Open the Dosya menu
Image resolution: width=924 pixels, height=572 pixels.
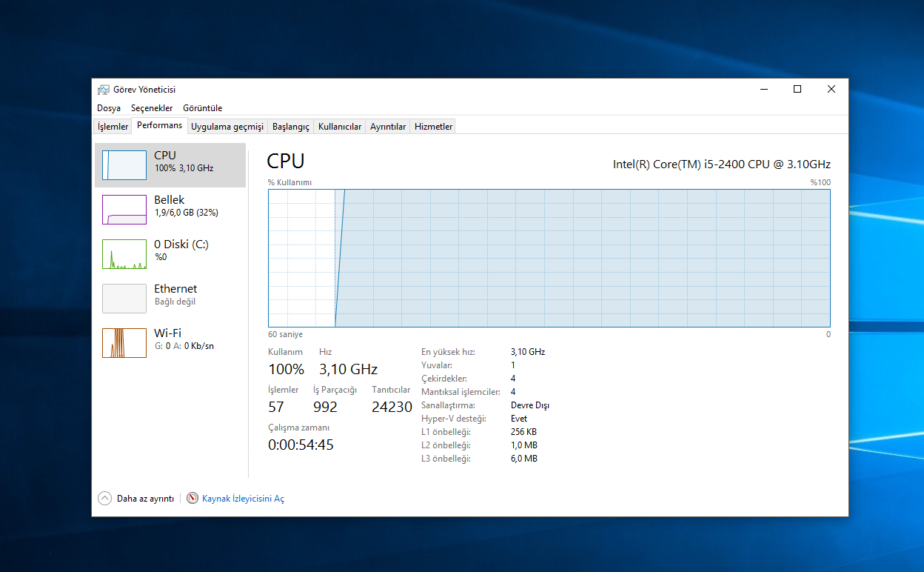109,108
